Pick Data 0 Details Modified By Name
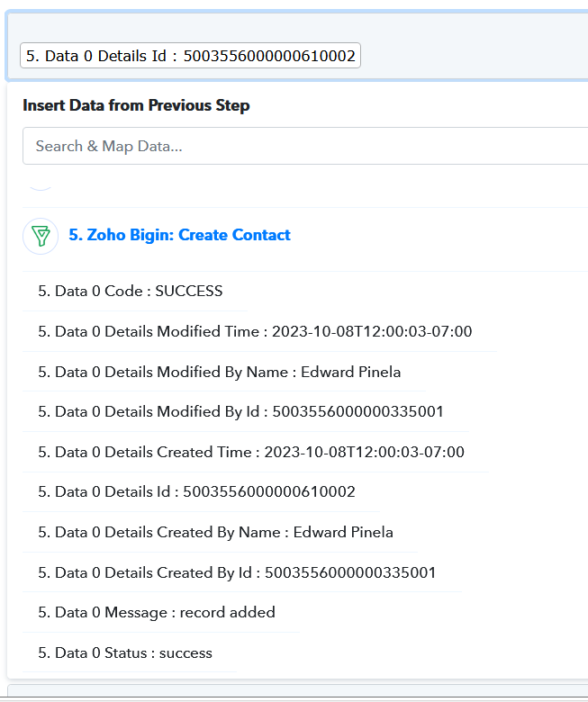Viewport: 588px width, 702px height. (220, 372)
